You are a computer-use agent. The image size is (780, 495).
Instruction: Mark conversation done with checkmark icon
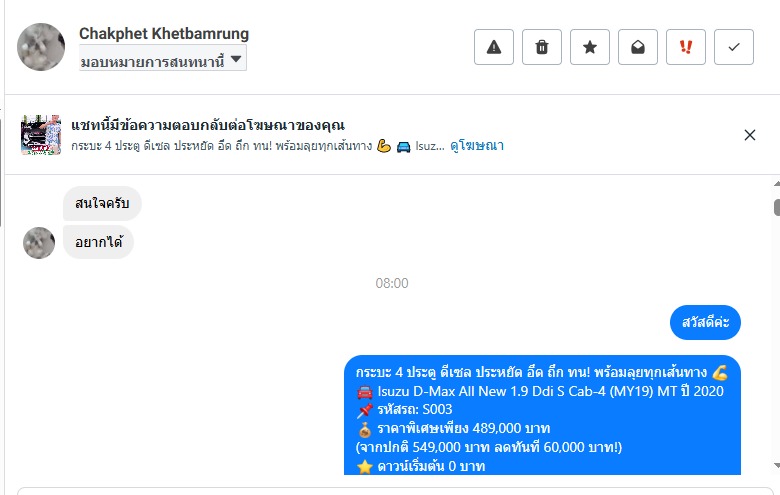[x=734, y=47]
